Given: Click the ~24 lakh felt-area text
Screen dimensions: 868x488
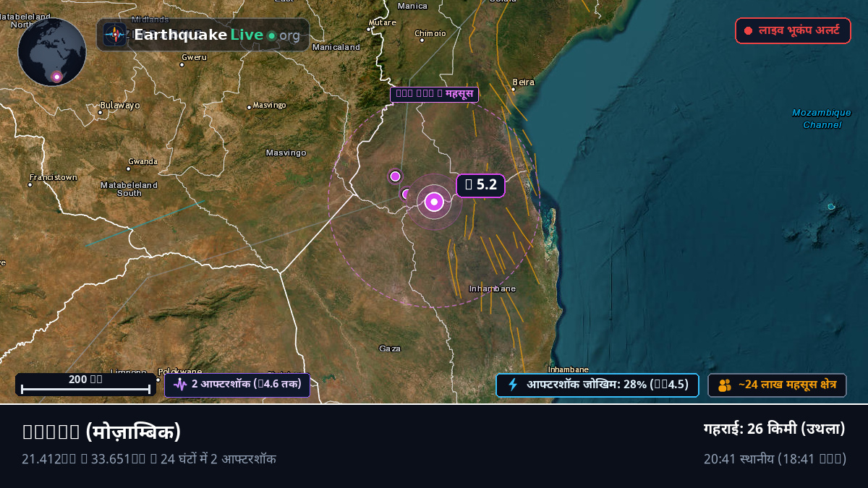Looking at the screenshot, I should tap(787, 385).
